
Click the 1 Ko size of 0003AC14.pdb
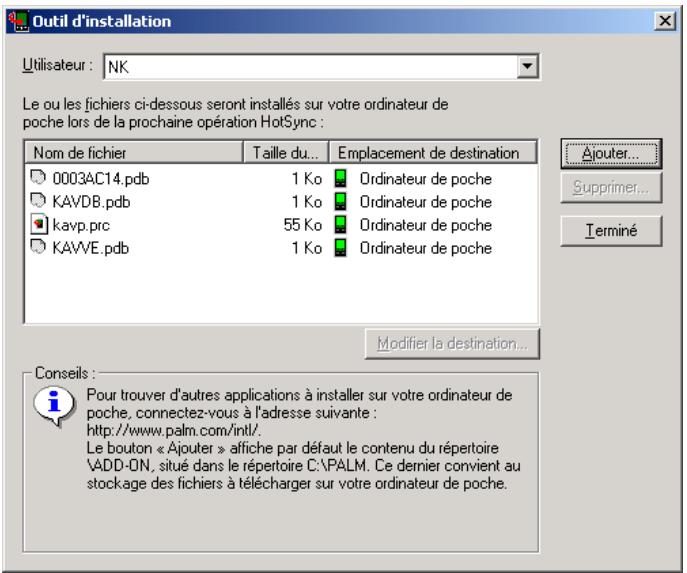[307, 179]
